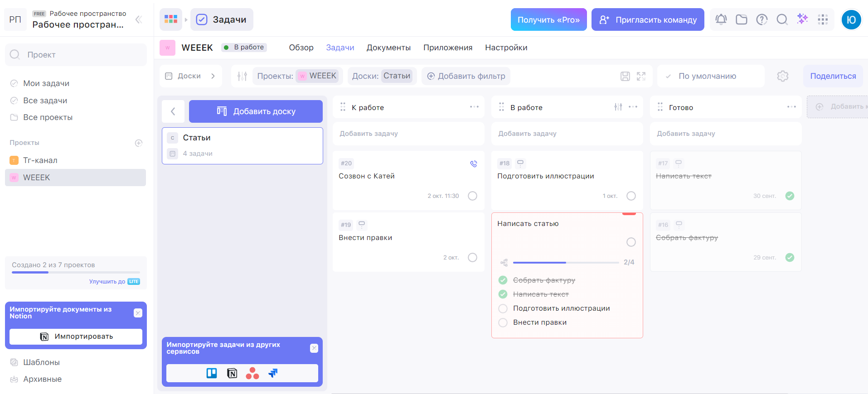Collapse sidebar with double chevron icon
This screenshot has width=868, height=394.
point(139,19)
